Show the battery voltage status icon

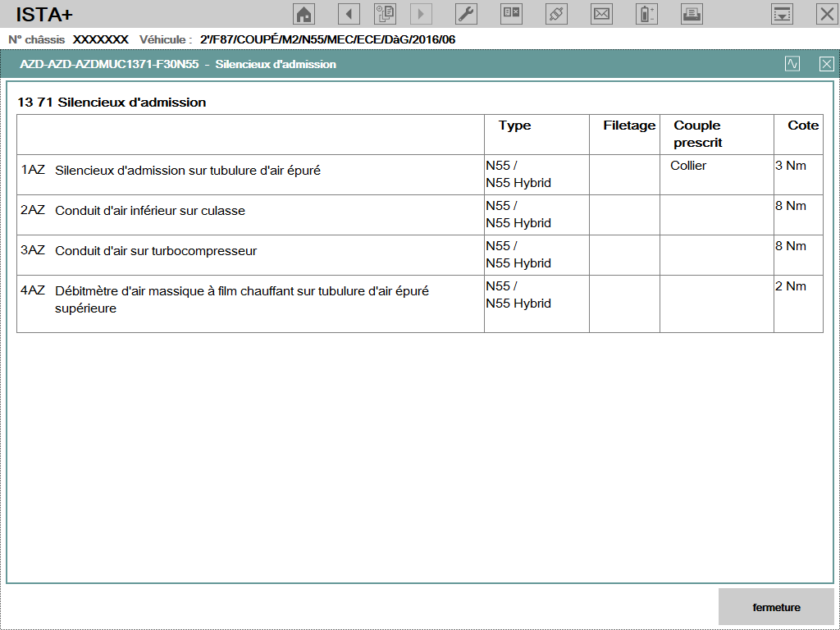tap(646, 14)
